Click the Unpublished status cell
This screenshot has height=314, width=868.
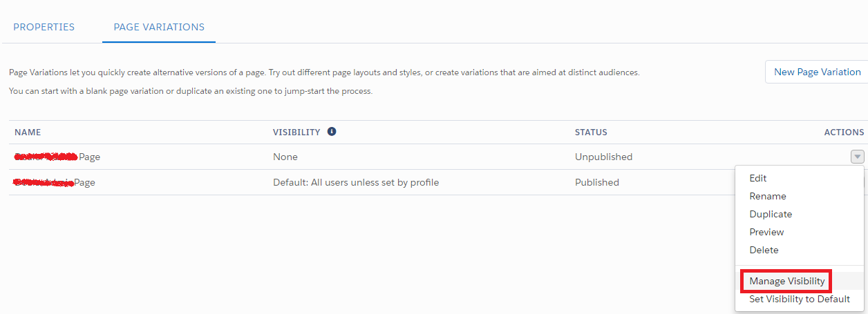[603, 157]
